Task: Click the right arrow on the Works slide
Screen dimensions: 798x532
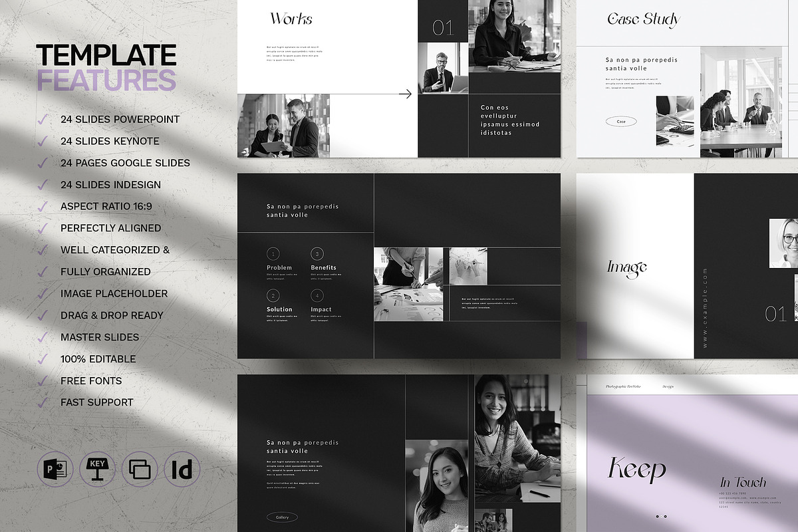Action: (405, 94)
